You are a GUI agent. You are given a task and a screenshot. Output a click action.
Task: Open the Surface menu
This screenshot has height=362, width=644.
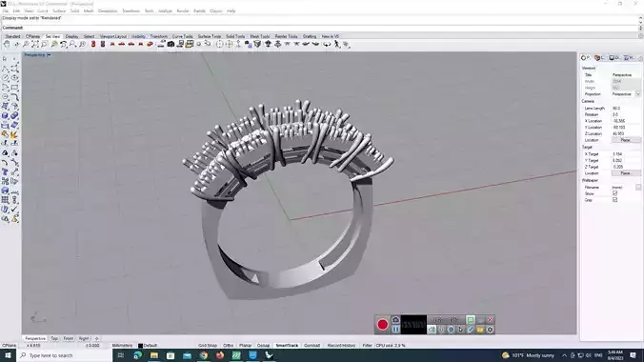pyautogui.click(x=59, y=11)
